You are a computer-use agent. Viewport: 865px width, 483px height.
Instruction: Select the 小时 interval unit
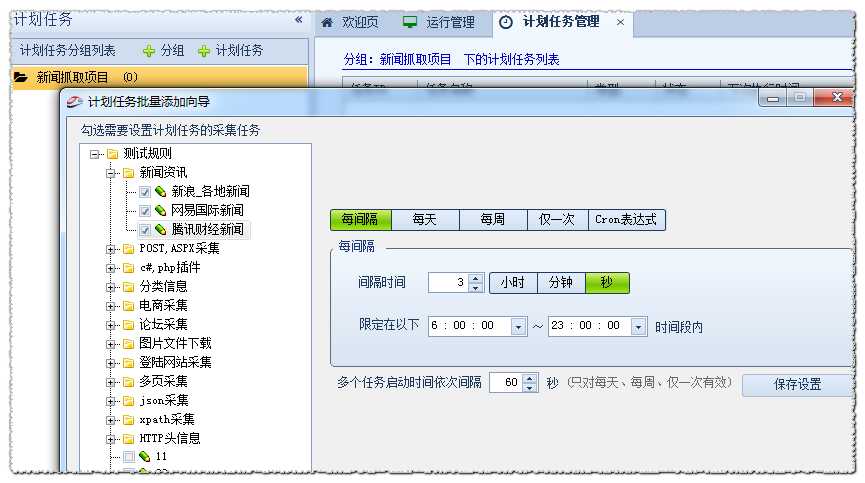[513, 283]
